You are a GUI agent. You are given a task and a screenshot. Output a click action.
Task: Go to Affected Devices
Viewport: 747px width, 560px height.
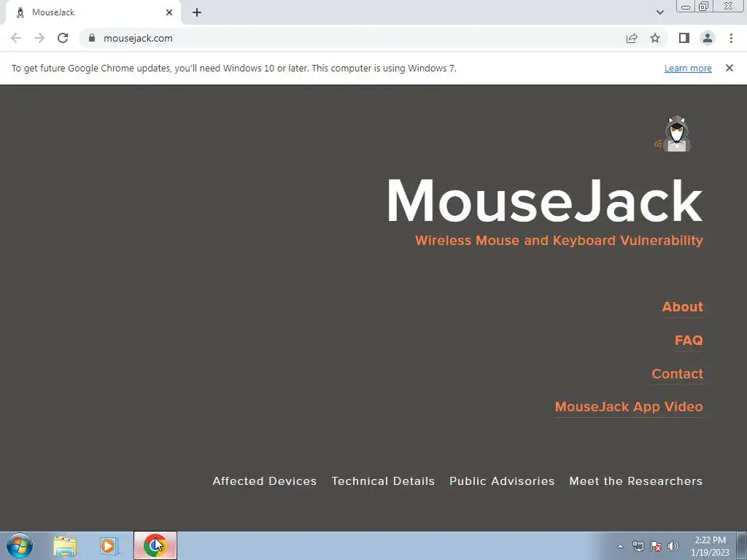264,481
